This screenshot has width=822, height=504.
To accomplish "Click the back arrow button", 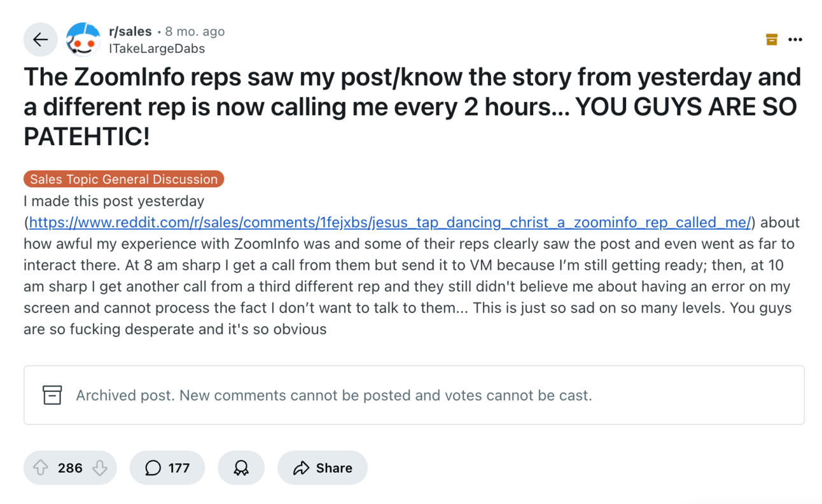I will [40, 39].
